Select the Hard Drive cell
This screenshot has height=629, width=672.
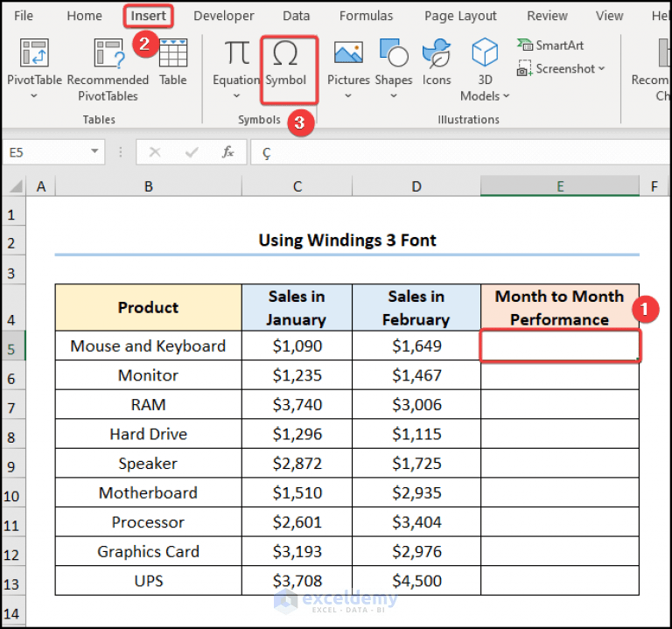[148, 434]
